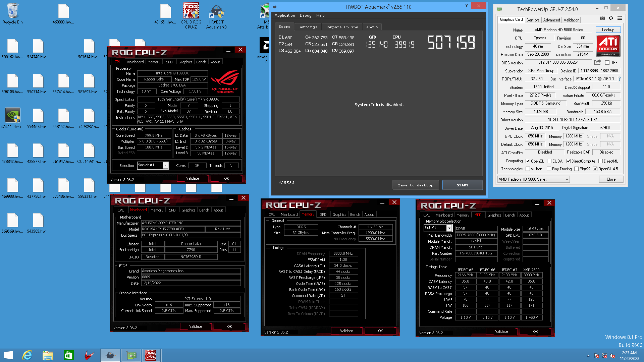Screen dimensions: 644x362
Task: Take a GPU-Z screenshot with the camera icon
Action: click(602, 18)
